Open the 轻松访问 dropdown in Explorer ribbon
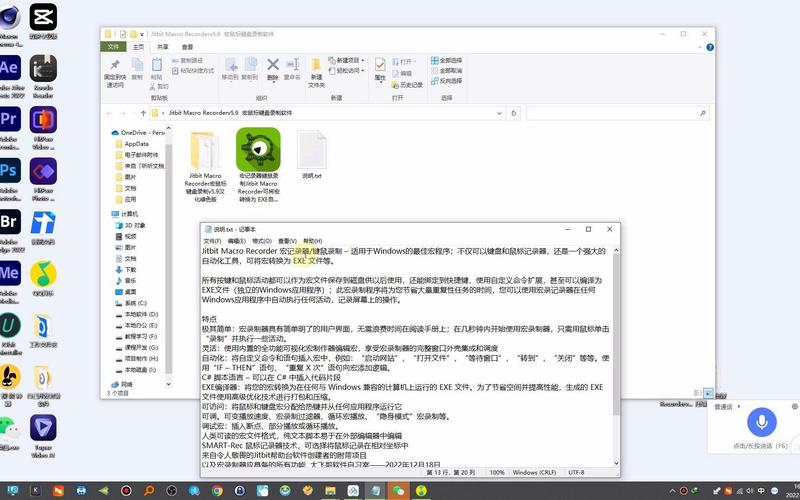The height and width of the screenshot is (500, 800). [346, 70]
